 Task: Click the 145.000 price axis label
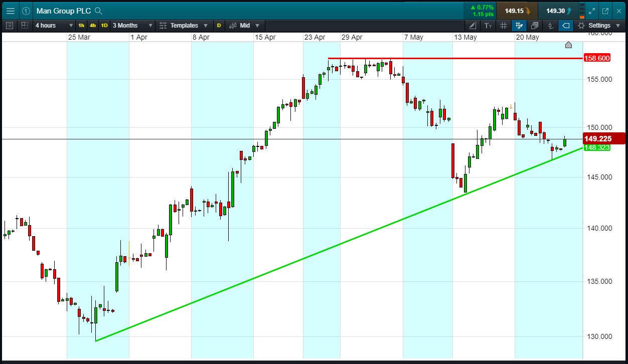coord(599,177)
